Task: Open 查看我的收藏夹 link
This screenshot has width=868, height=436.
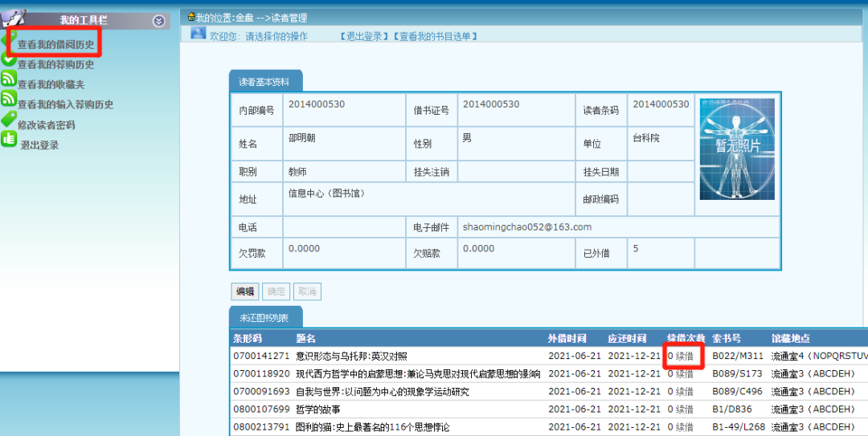Action: 51,84
